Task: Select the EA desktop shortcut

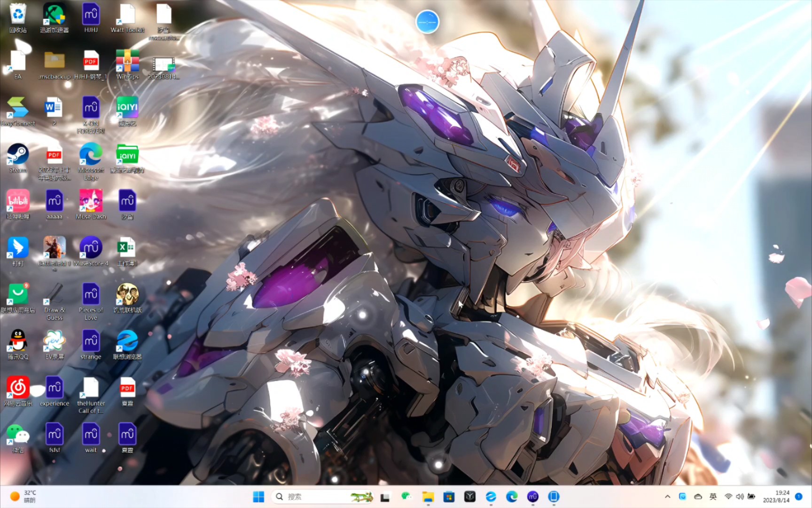Action: click(x=18, y=64)
